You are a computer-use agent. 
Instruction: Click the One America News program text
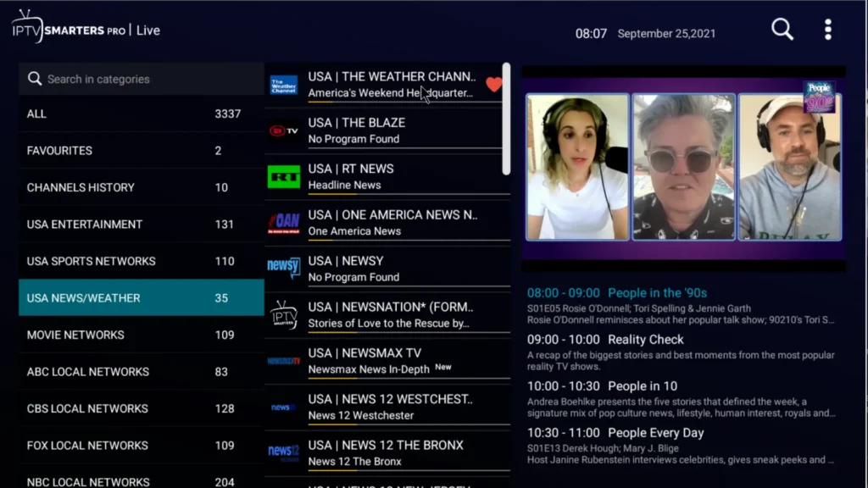pos(354,230)
